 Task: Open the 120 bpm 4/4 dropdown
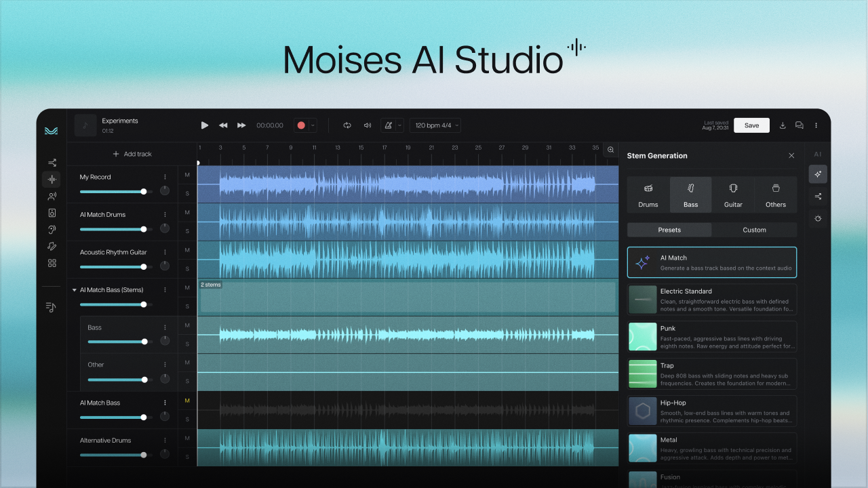pyautogui.click(x=435, y=125)
